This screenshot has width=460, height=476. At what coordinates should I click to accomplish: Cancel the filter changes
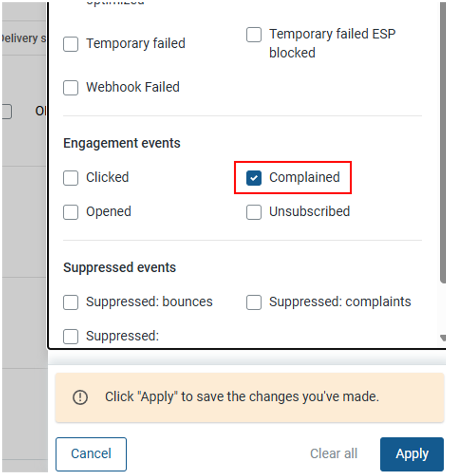point(91,454)
